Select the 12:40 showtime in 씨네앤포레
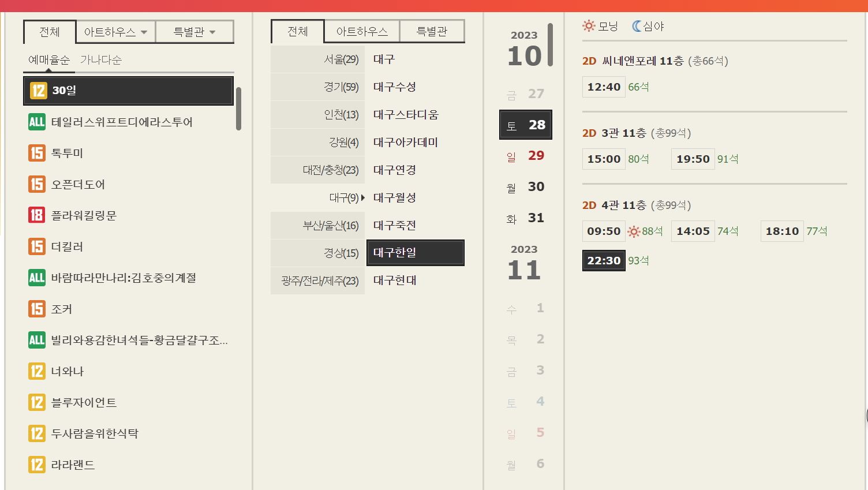Screen dimensions: 868x490 click(604, 87)
